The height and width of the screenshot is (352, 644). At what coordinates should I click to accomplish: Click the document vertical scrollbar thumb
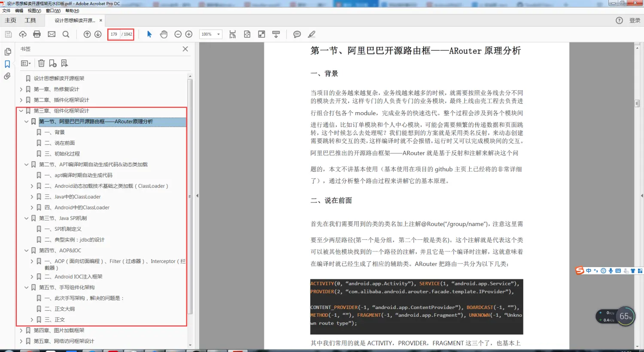(637, 103)
